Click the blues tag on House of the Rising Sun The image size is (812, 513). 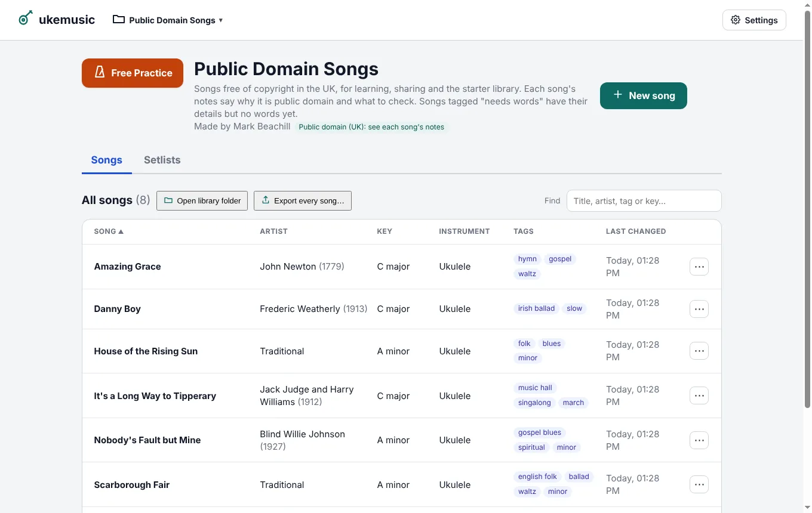[552, 344]
